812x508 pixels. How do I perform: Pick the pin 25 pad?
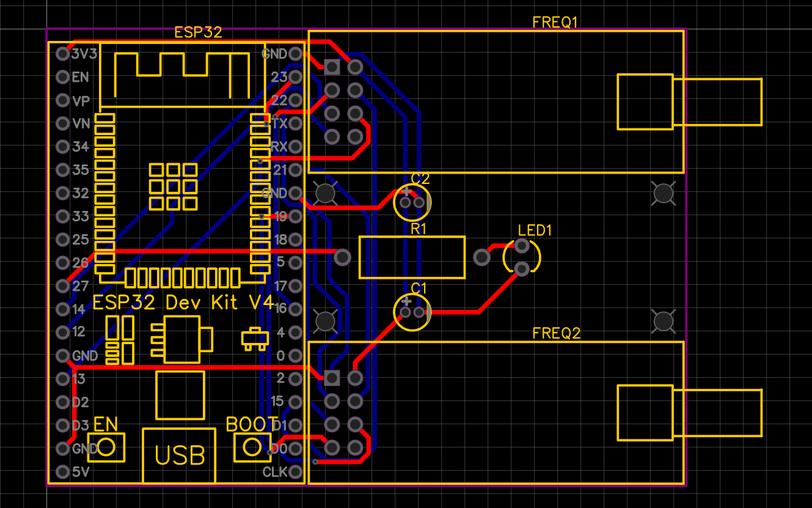(62, 240)
